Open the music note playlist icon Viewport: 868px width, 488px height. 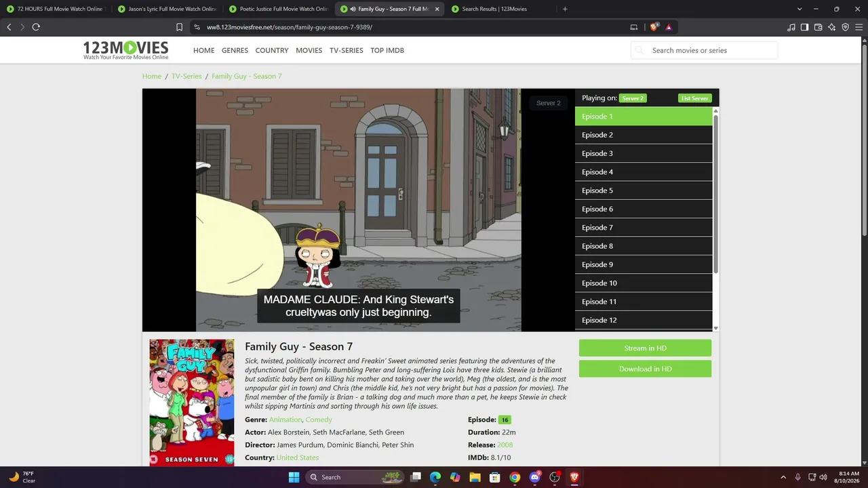coord(791,27)
